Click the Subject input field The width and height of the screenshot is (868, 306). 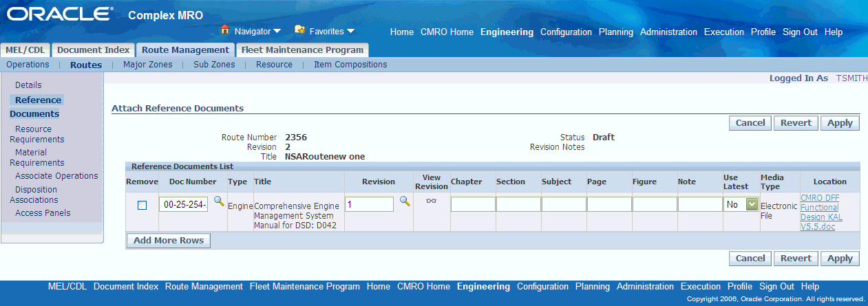563,204
